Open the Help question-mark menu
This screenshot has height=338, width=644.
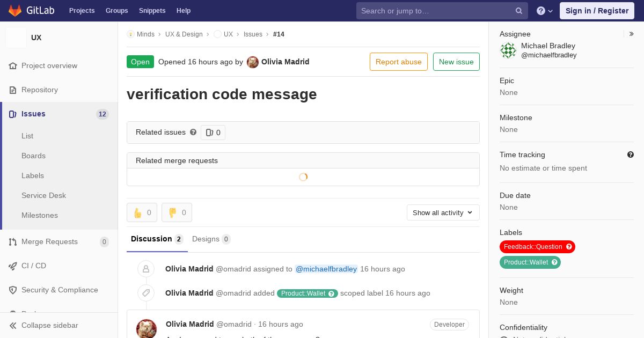[x=545, y=11]
